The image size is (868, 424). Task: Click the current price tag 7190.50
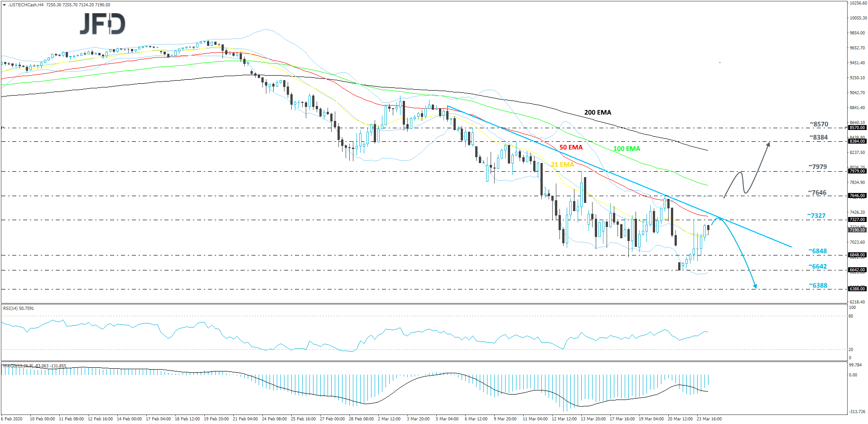point(856,230)
